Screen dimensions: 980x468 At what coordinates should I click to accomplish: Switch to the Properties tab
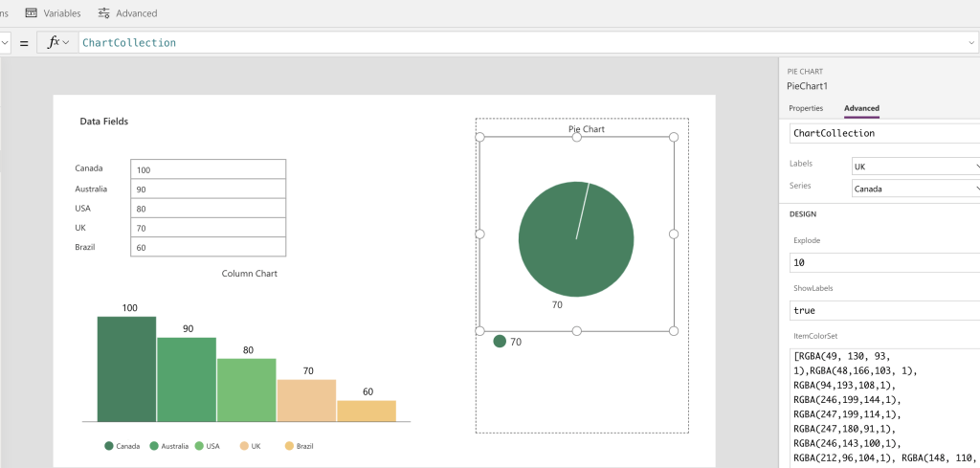coord(805,108)
